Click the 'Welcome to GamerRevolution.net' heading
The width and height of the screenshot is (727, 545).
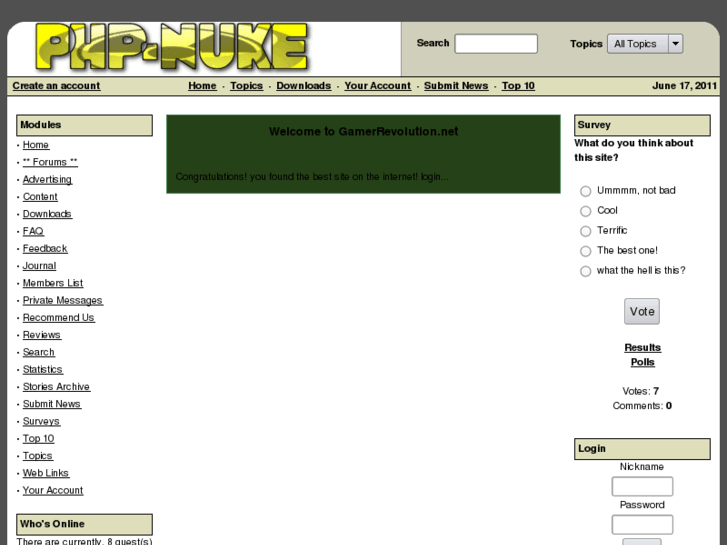[364, 131]
